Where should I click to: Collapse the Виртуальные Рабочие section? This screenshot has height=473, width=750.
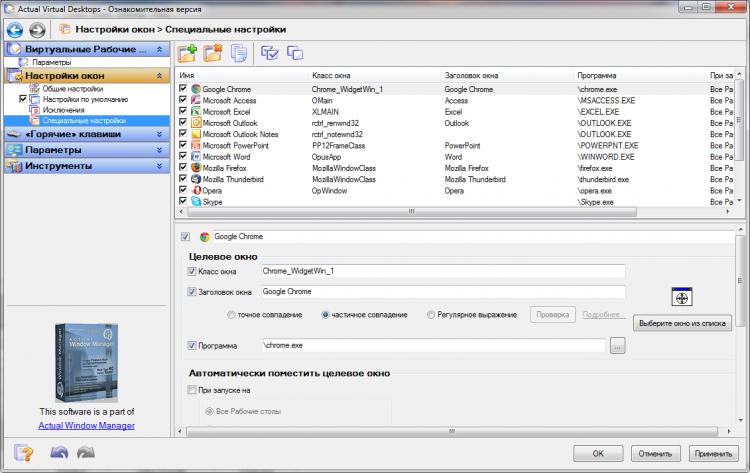pyautogui.click(x=159, y=49)
